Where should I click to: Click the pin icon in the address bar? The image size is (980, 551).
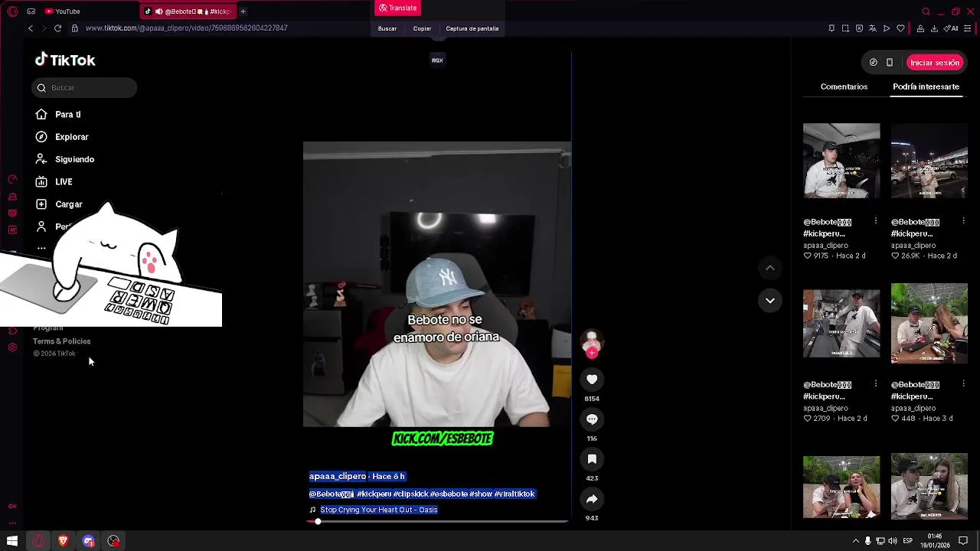(x=831, y=28)
